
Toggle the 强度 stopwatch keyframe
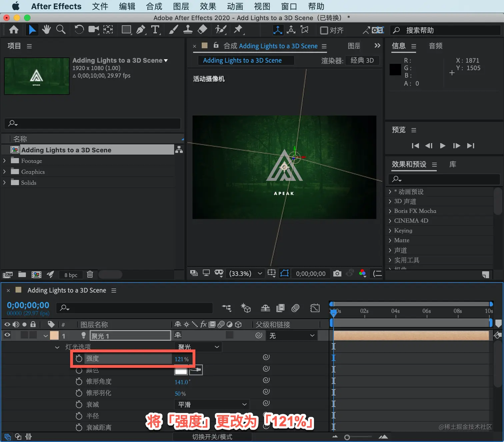(79, 359)
